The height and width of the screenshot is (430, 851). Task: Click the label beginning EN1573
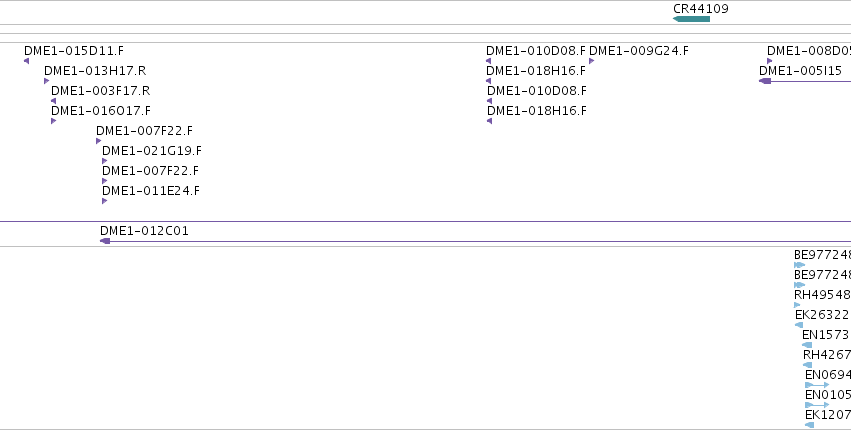pos(826,335)
